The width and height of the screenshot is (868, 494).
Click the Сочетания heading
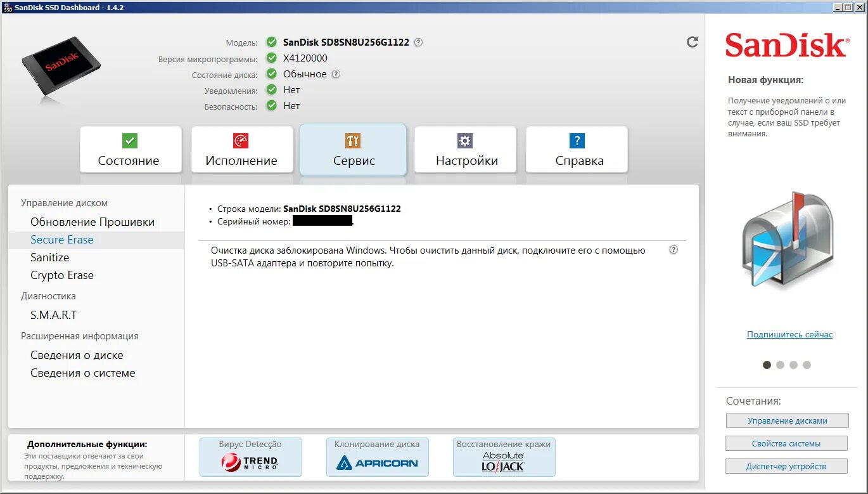pos(753,401)
